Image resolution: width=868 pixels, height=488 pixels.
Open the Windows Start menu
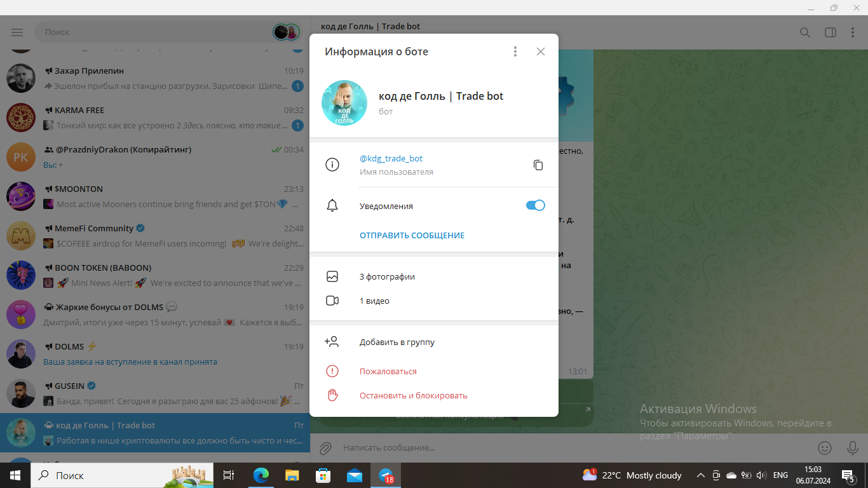click(x=15, y=475)
